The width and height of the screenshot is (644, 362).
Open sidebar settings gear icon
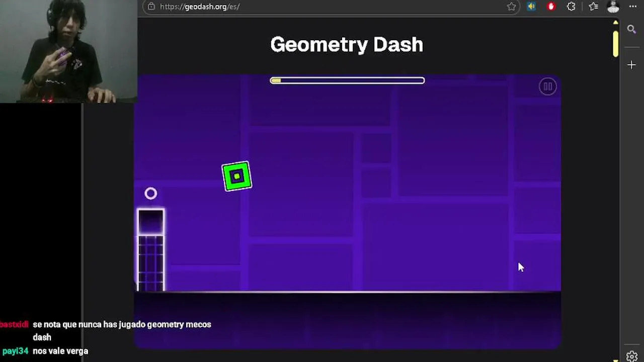pos(632,356)
